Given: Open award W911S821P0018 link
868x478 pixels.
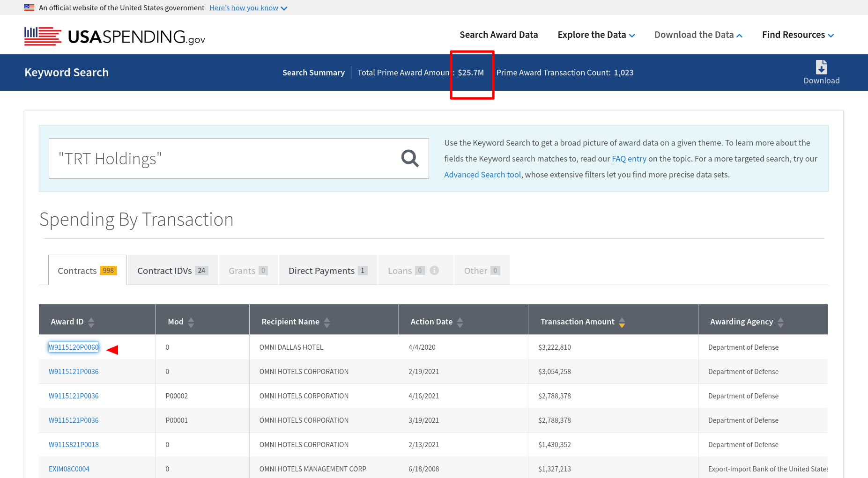Looking at the screenshot, I should pyautogui.click(x=74, y=444).
